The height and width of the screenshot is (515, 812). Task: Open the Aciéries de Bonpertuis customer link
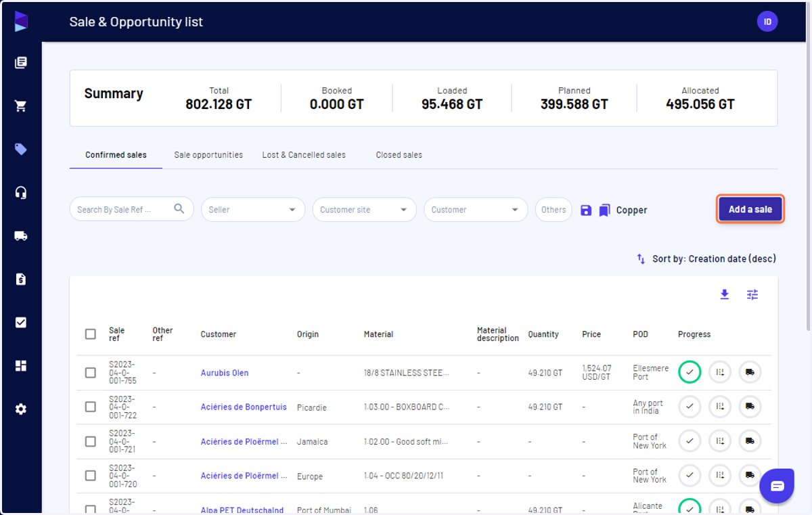pos(244,407)
